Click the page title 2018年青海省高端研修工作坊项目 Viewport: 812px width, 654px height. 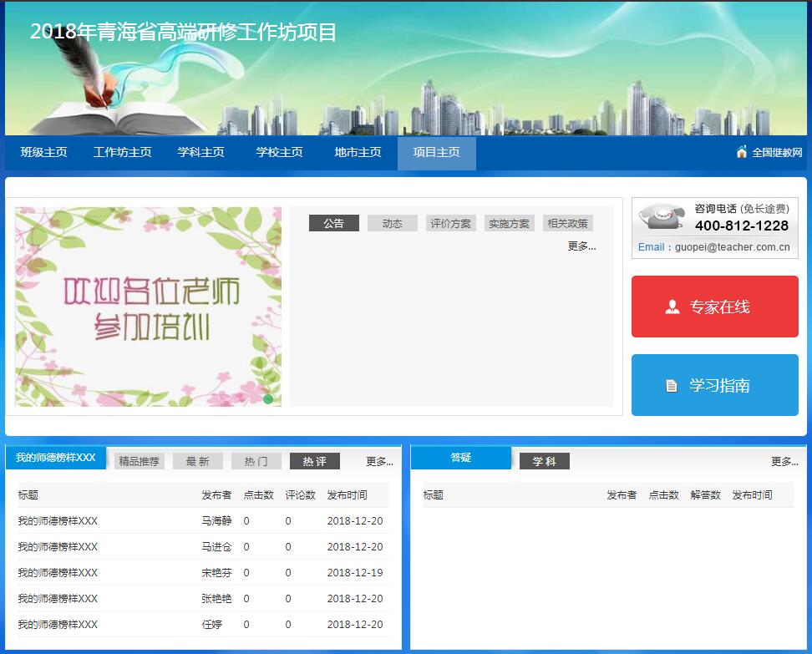click(x=183, y=32)
